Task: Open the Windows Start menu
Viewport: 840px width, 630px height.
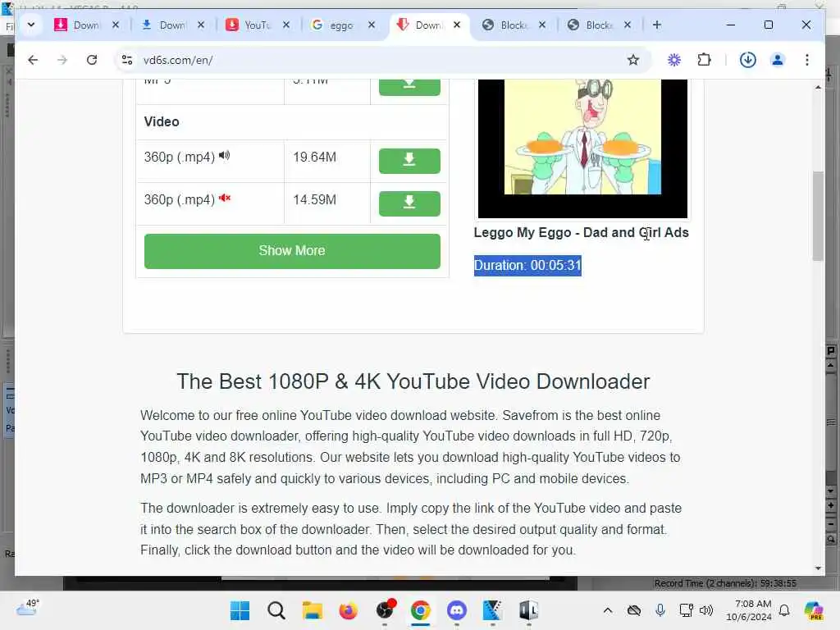Action: tap(240, 610)
